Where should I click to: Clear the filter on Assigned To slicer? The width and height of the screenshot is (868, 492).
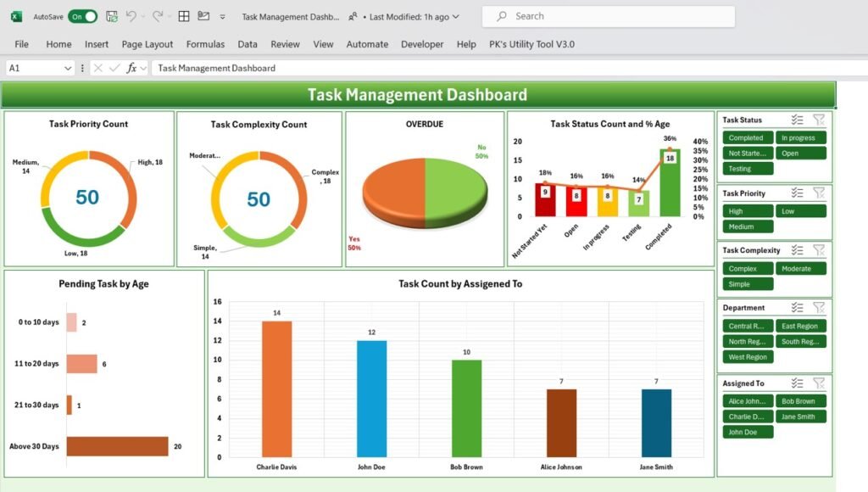tap(819, 383)
